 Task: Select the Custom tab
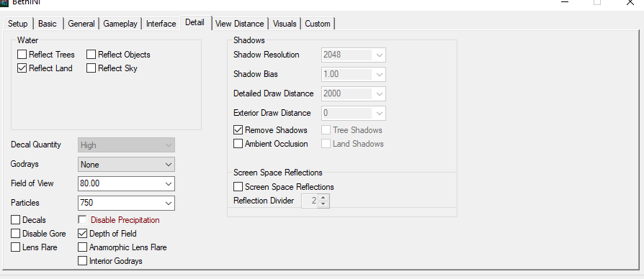[318, 24]
